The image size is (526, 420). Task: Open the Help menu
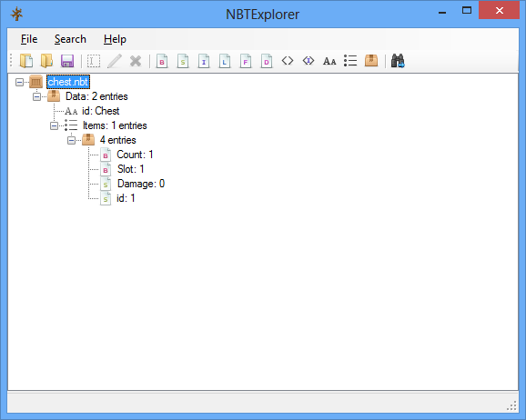[115, 39]
